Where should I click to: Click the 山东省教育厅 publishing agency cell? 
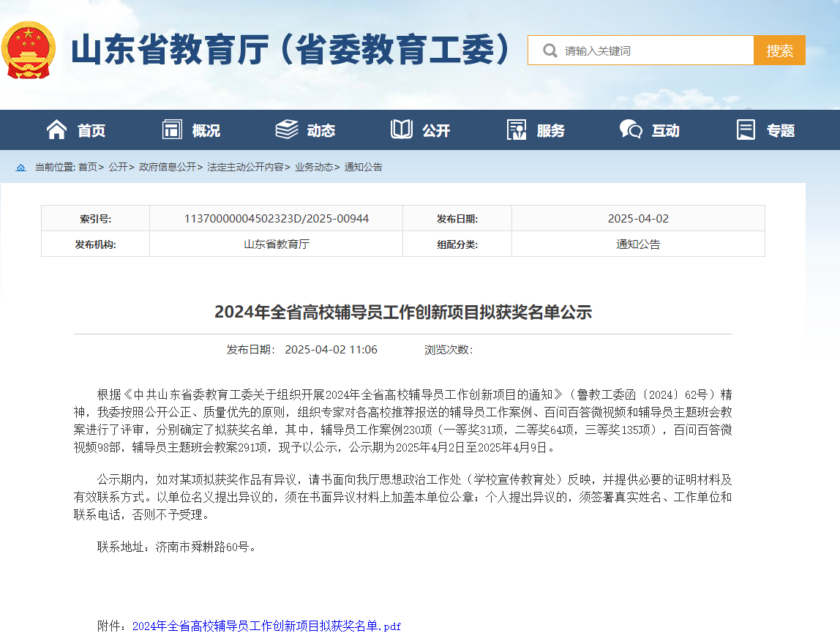[x=277, y=244]
